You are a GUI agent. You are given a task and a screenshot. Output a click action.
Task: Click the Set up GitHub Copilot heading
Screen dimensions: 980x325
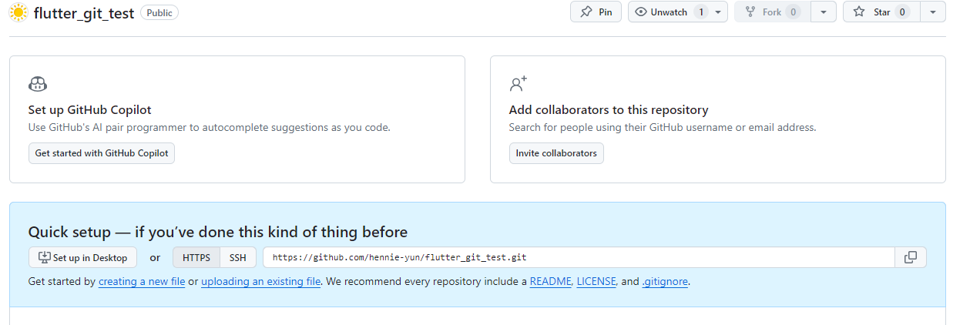90,110
